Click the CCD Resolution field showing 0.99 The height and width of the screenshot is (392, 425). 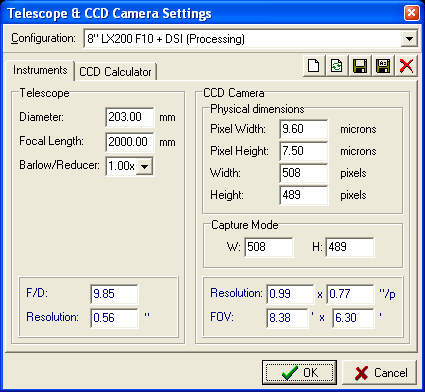pyautogui.click(x=290, y=294)
